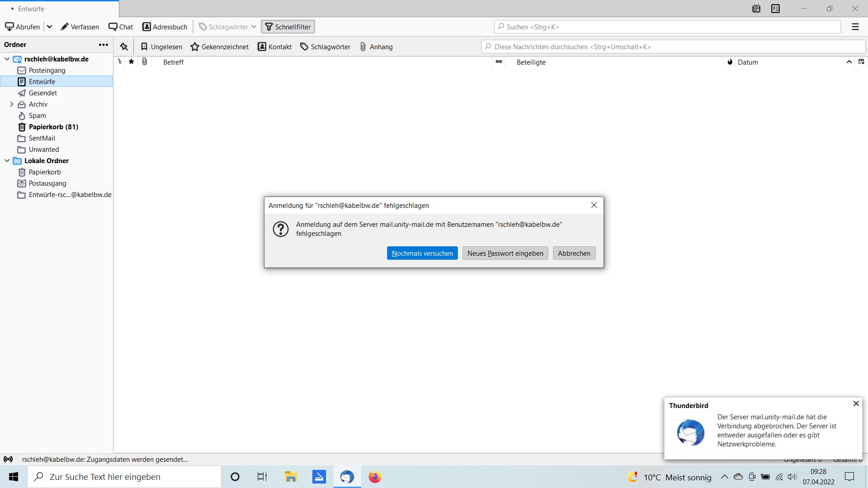Open the Abrufen dropdown arrow
Viewport: 868px width, 488px height.
coord(50,27)
